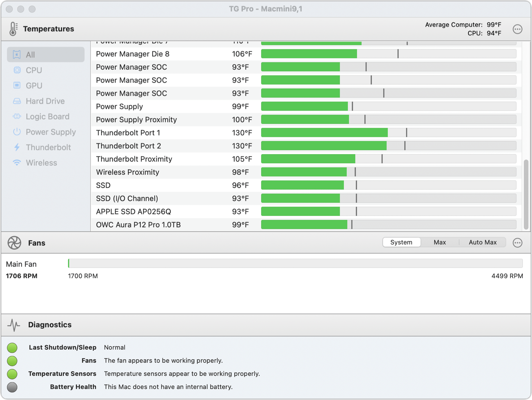Image resolution: width=532 pixels, height=400 pixels.
Task: Select the Auto Max fan mode
Action: point(482,242)
